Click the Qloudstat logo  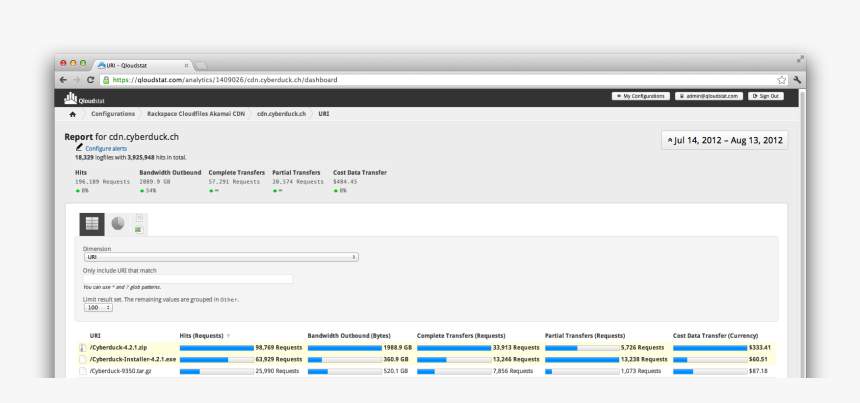coord(84,99)
